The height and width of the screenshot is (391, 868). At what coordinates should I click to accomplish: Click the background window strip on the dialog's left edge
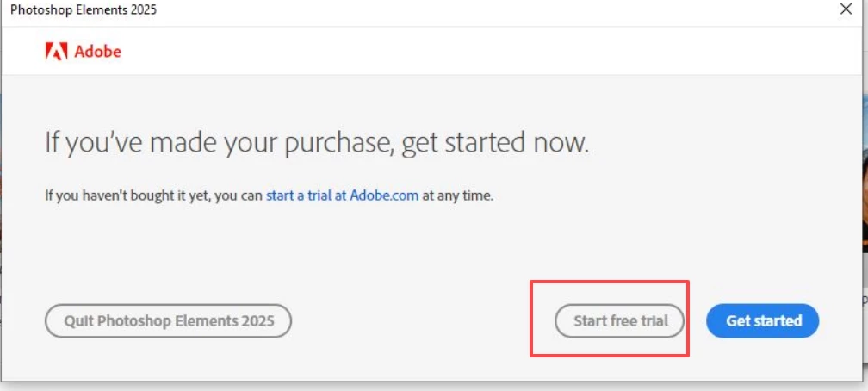coord(1,194)
